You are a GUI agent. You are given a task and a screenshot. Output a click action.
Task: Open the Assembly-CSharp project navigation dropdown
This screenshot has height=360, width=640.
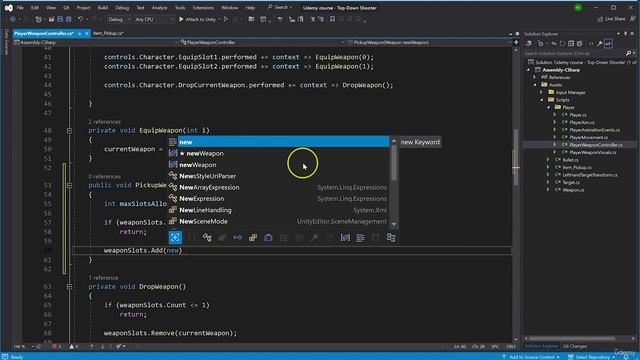click(96, 42)
